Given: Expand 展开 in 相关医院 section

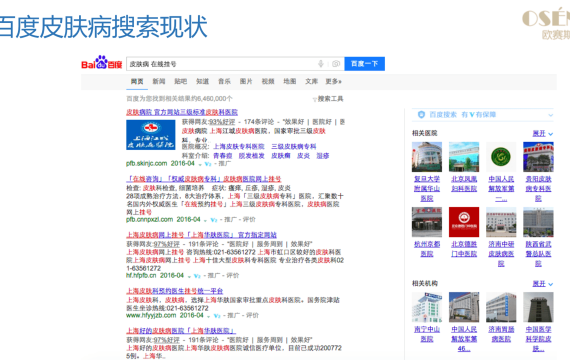Looking at the screenshot, I should (x=542, y=133).
